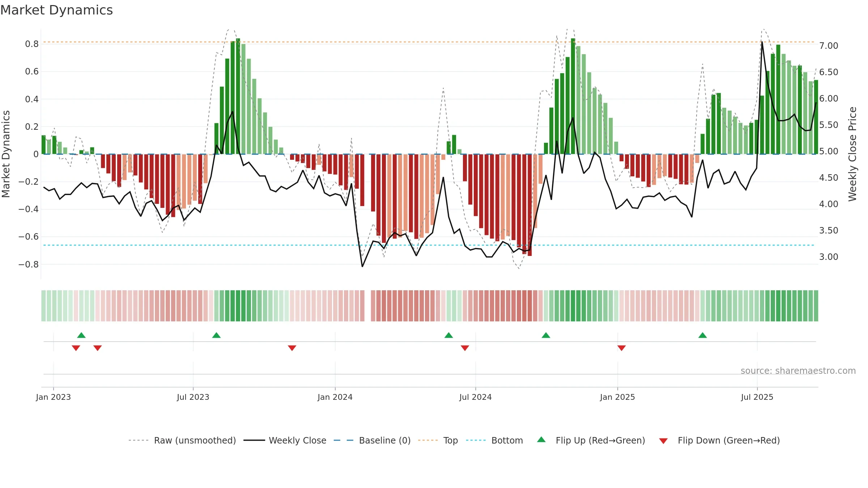Click the 3.00 price-axis tick label
Screen dimensions: 868x488
829,257
